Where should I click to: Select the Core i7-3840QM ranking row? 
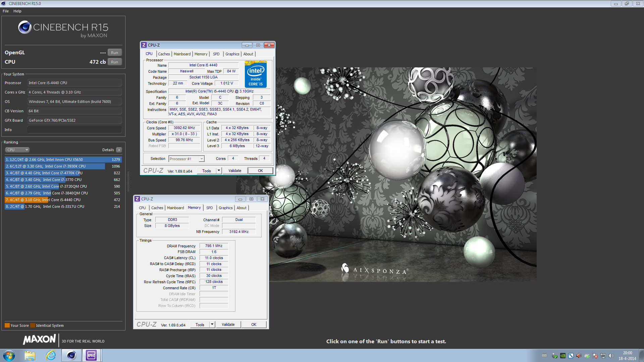pos(63,193)
